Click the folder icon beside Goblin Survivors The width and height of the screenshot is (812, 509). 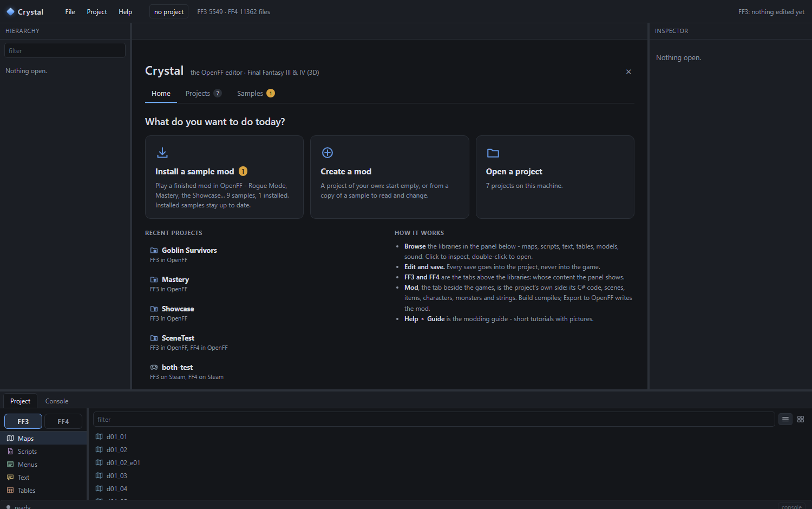(154, 250)
